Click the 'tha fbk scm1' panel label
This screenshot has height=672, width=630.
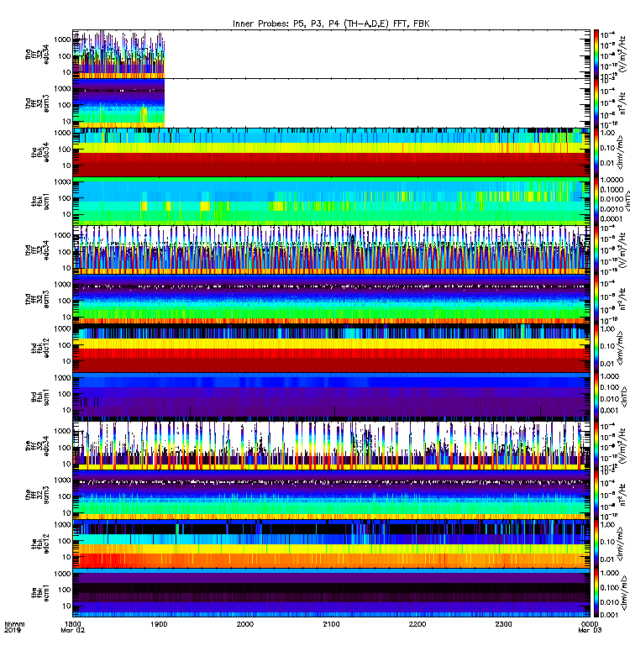tap(39, 201)
